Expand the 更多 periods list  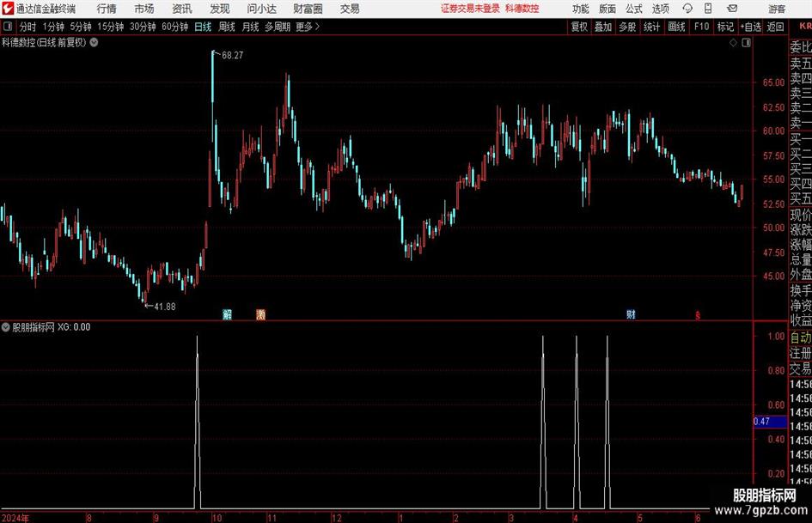308,27
